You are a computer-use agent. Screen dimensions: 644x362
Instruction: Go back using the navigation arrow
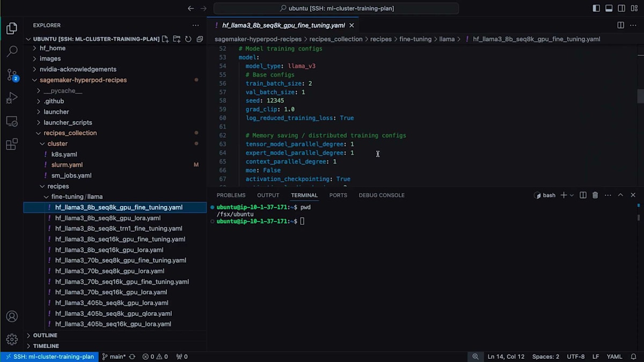tap(191, 8)
